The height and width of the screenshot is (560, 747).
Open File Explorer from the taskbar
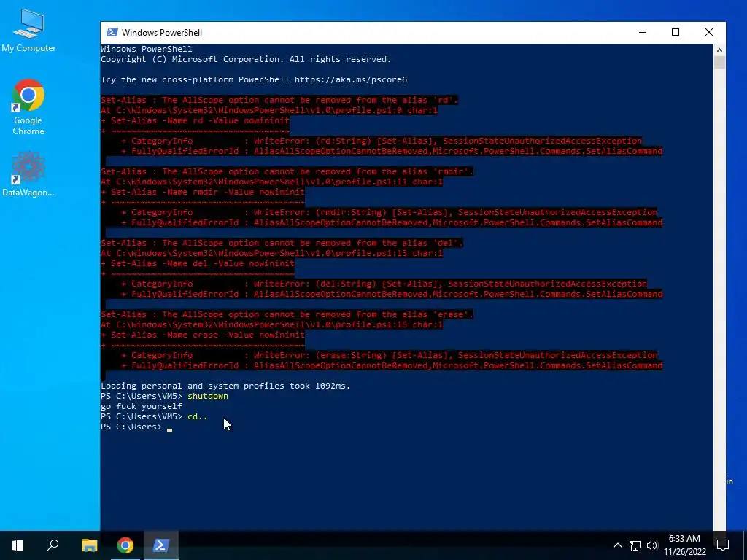[90, 545]
